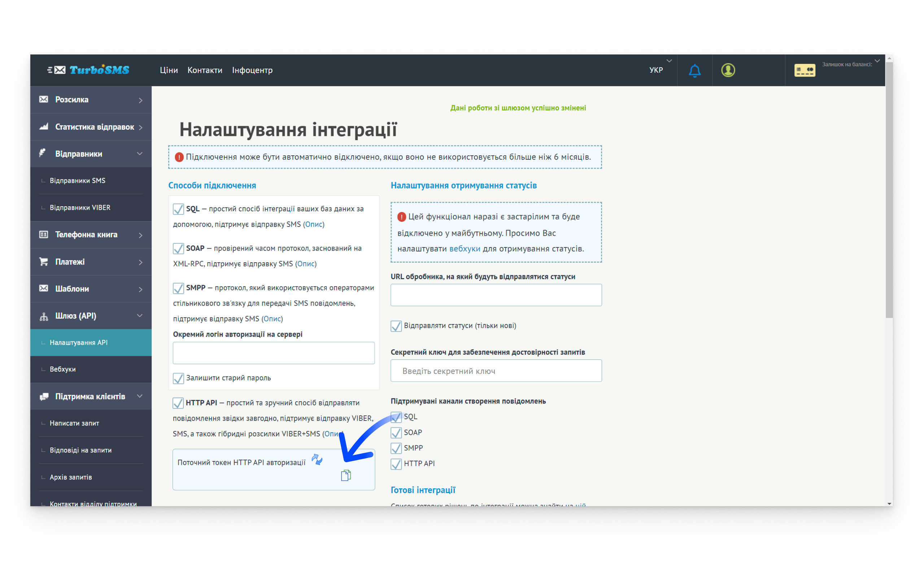Refresh the HTTP API token
The image size is (924, 578).
tap(317, 460)
